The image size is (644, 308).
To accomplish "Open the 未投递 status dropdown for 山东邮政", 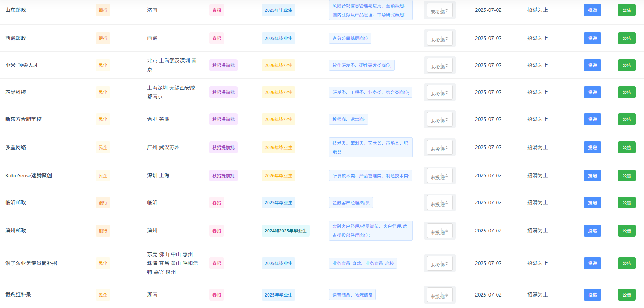I will click(439, 10).
